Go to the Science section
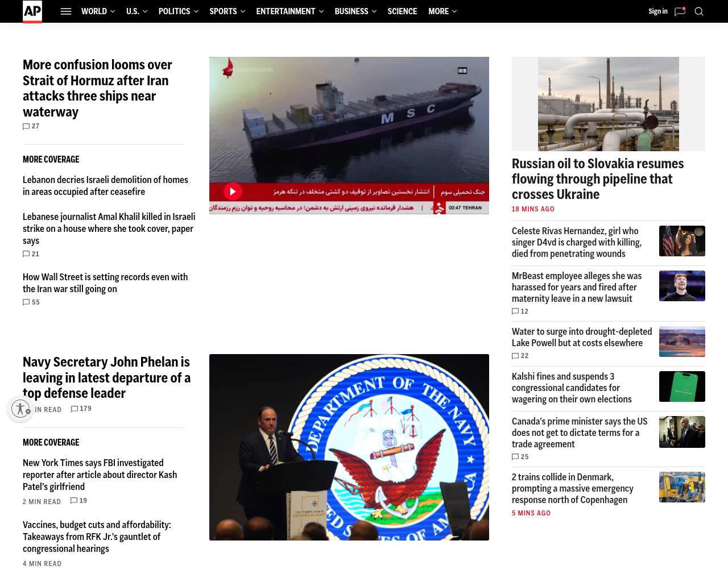Viewport: 728px width, 582px height. tap(402, 11)
